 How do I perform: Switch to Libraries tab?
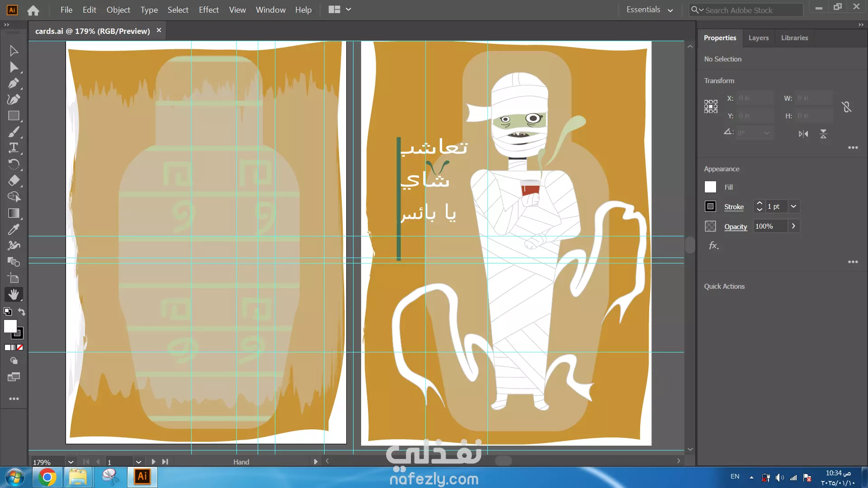click(794, 38)
